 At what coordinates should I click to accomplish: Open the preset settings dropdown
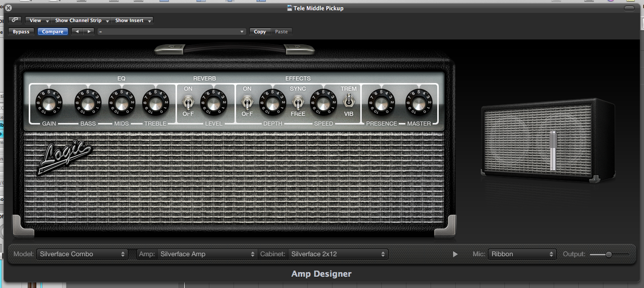(172, 32)
